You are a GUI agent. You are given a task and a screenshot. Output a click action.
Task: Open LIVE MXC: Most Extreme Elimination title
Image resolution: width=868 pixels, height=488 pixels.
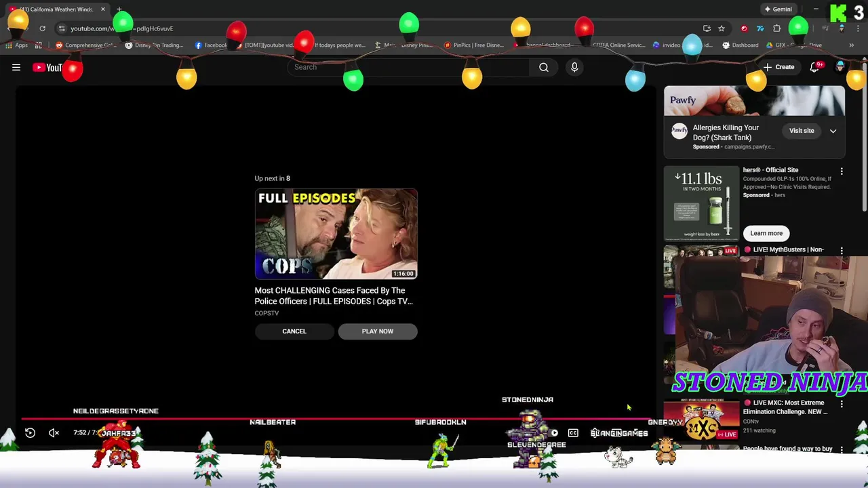point(785,407)
